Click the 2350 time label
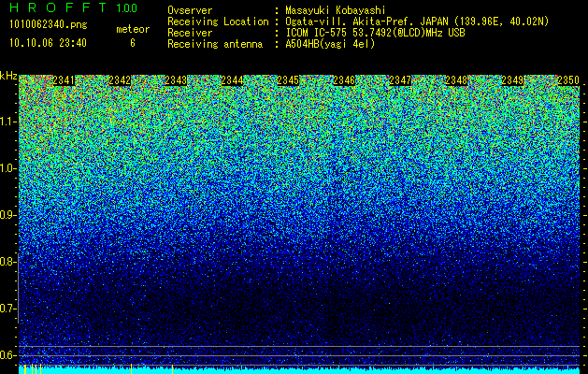588x374 pixels. pos(568,80)
